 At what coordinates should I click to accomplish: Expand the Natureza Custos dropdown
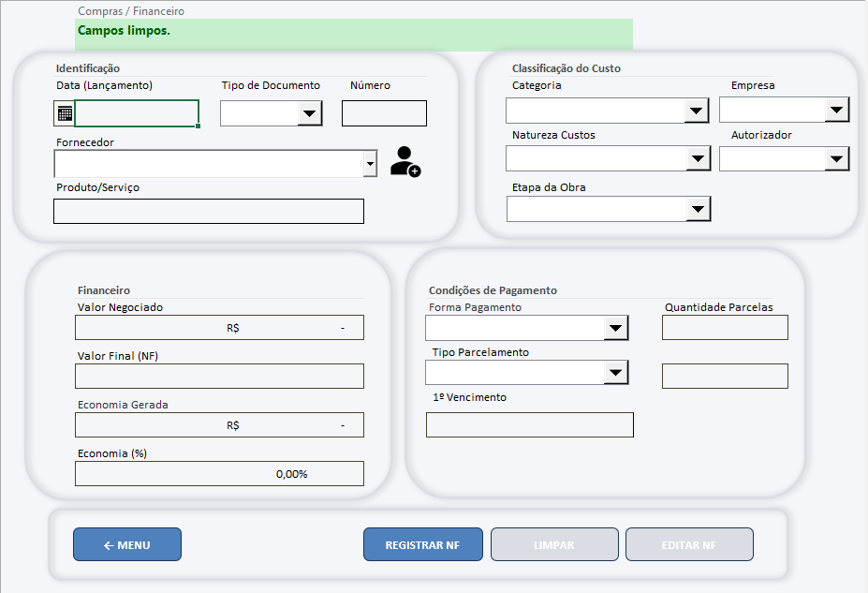click(x=699, y=159)
